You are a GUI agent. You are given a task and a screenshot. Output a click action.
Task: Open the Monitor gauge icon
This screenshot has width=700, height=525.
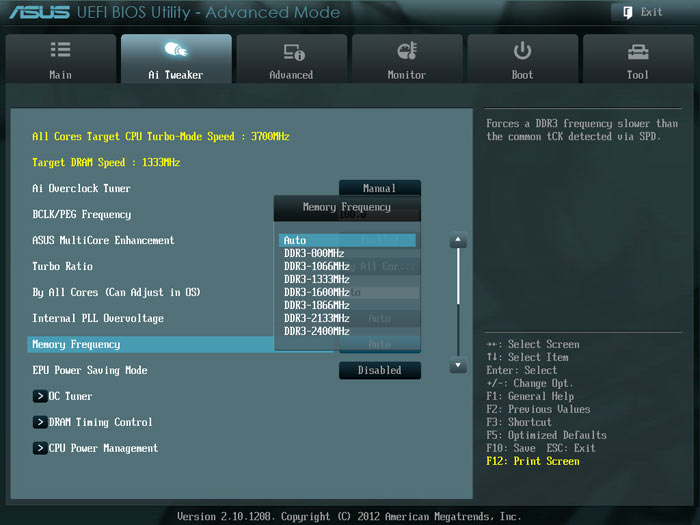click(x=406, y=51)
